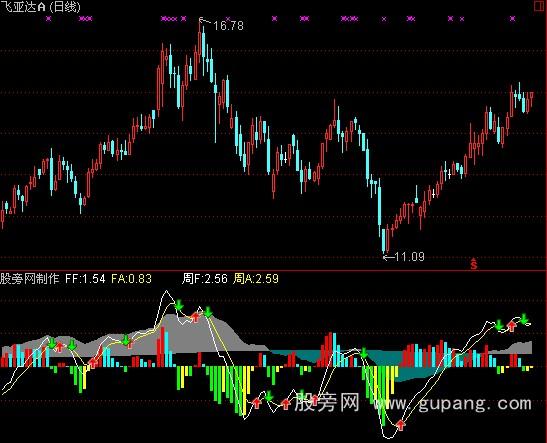547x443 pixels.
Task: Click the green down arrow above teal area
Action: point(364,353)
